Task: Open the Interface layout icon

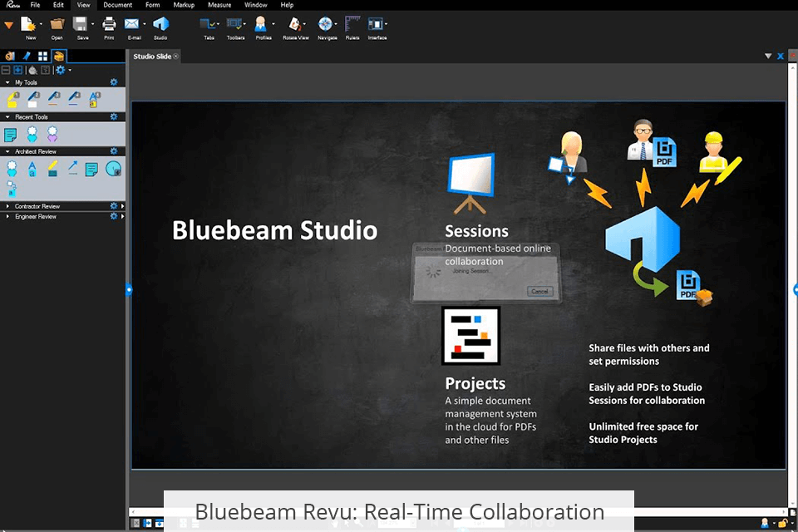Action: 375,24
